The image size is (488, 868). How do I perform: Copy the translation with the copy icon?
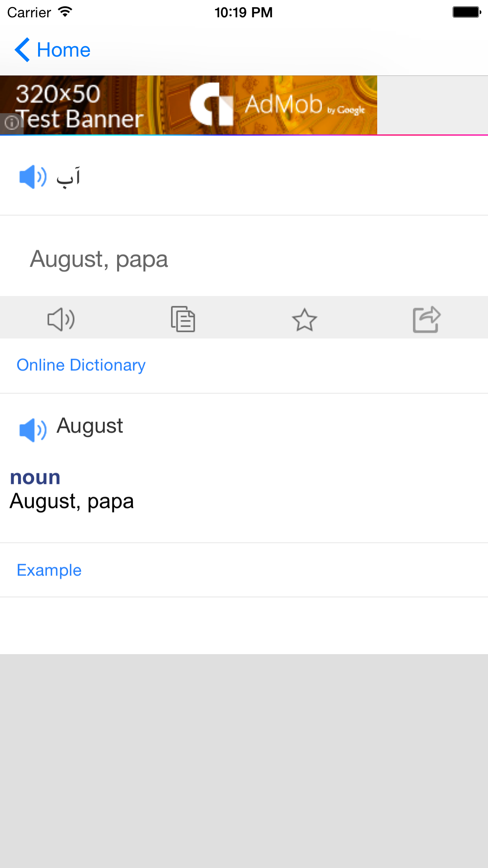(183, 319)
